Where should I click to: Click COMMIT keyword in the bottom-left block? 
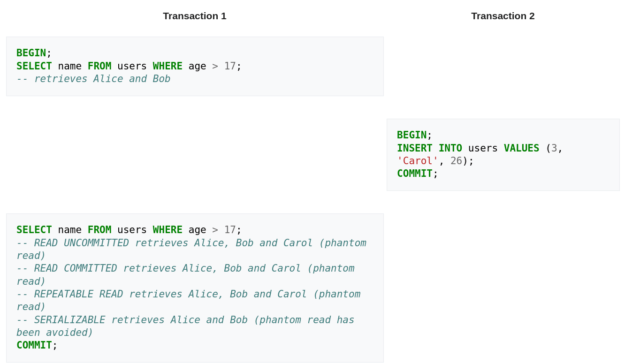34,345
